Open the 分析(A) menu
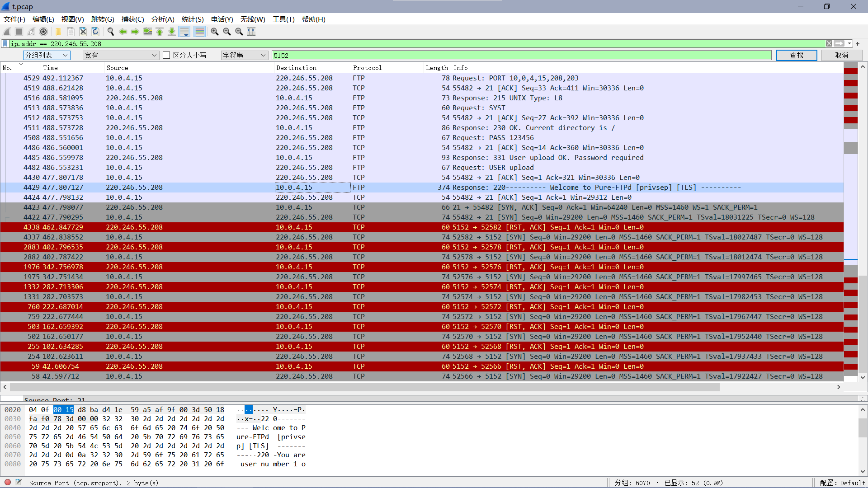Image resolution: width=868 pixels, height=488 pixels. coord(163,19)
